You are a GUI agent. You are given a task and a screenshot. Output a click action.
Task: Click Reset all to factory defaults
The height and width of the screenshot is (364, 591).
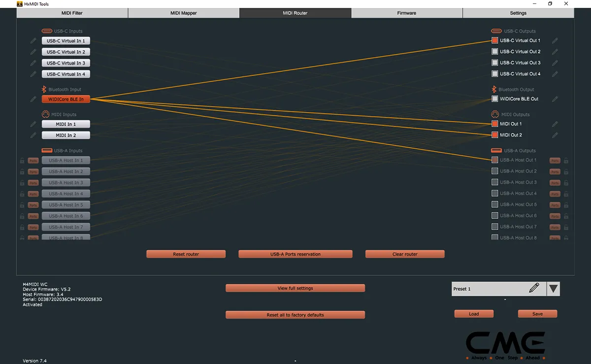[x=295, y=315]
